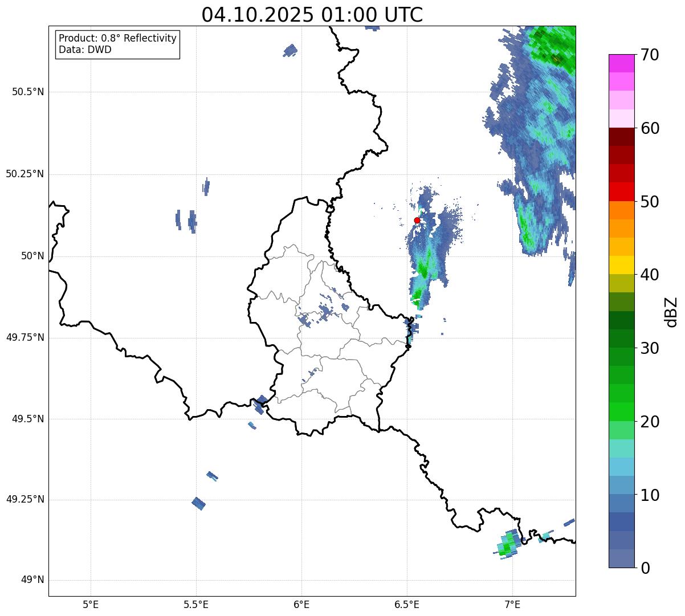Click the 49.25°N latitude label

(25, 500)
